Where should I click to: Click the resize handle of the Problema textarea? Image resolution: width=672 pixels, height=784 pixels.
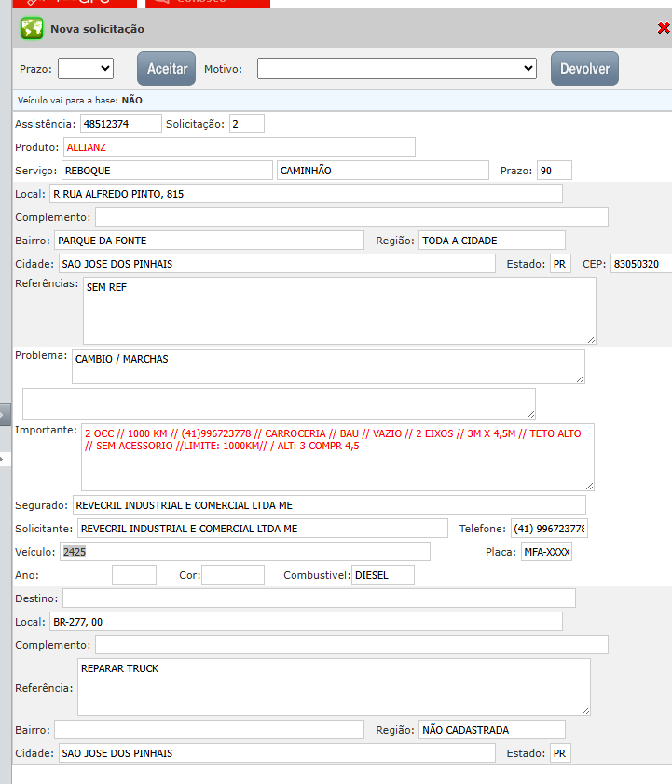pos(579,377)
